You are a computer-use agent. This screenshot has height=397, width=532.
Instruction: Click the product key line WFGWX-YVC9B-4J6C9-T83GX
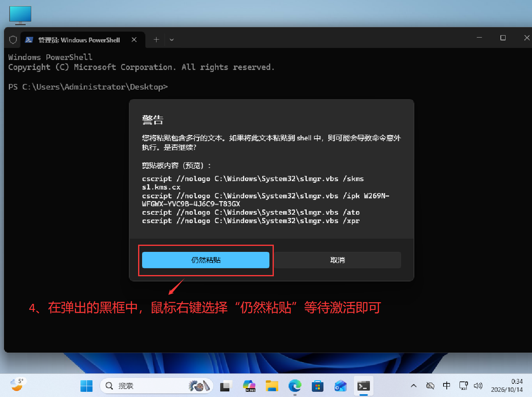191,203
